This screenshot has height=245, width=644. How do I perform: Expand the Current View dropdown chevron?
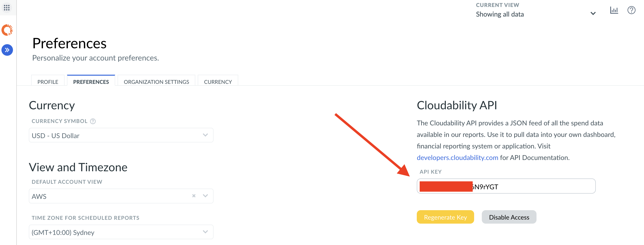click(593, 13)
